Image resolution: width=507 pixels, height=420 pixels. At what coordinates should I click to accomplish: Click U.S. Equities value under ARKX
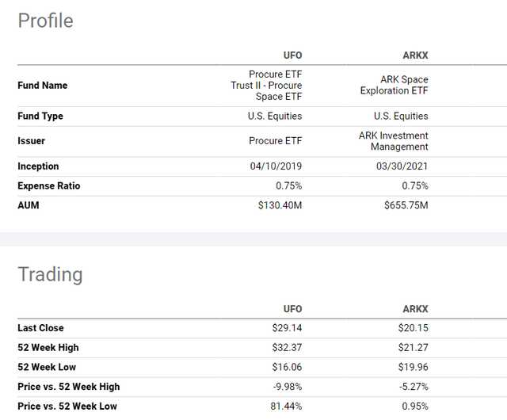click(x=401, y=116)
